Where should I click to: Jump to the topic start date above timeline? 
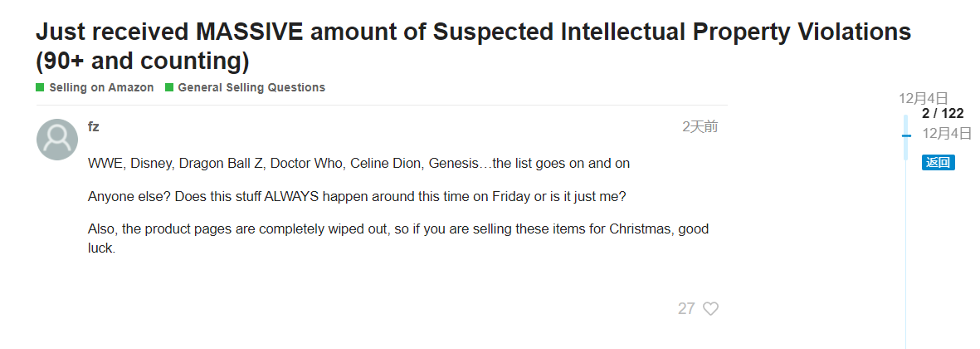[x=923, y=98]
